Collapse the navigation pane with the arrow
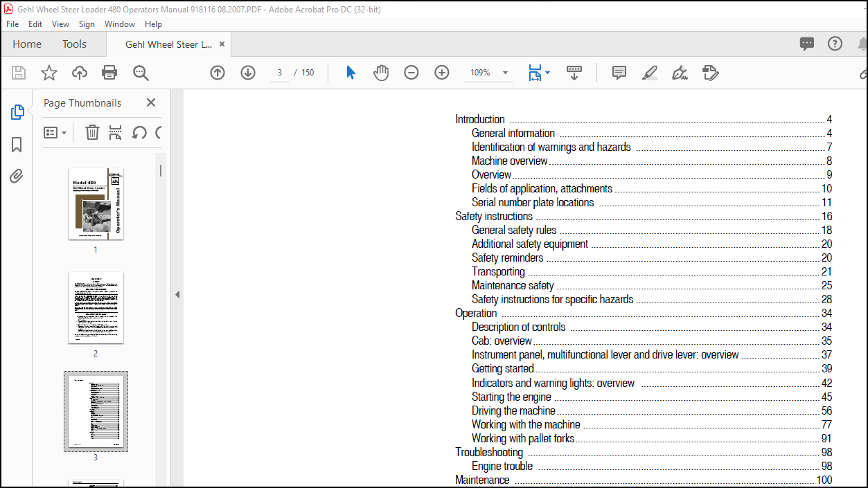Viewport: 868px width, 488px height. [x=177, y=294]
